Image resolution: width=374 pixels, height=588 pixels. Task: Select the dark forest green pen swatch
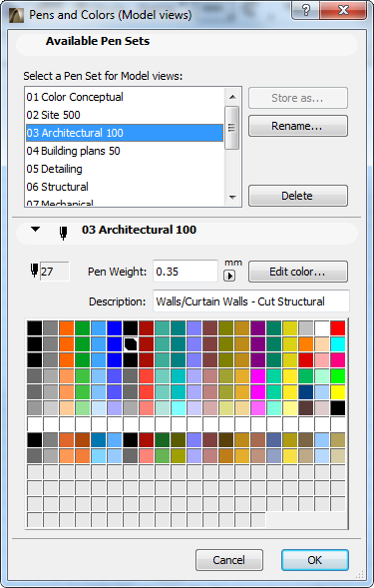click(163, 440)
